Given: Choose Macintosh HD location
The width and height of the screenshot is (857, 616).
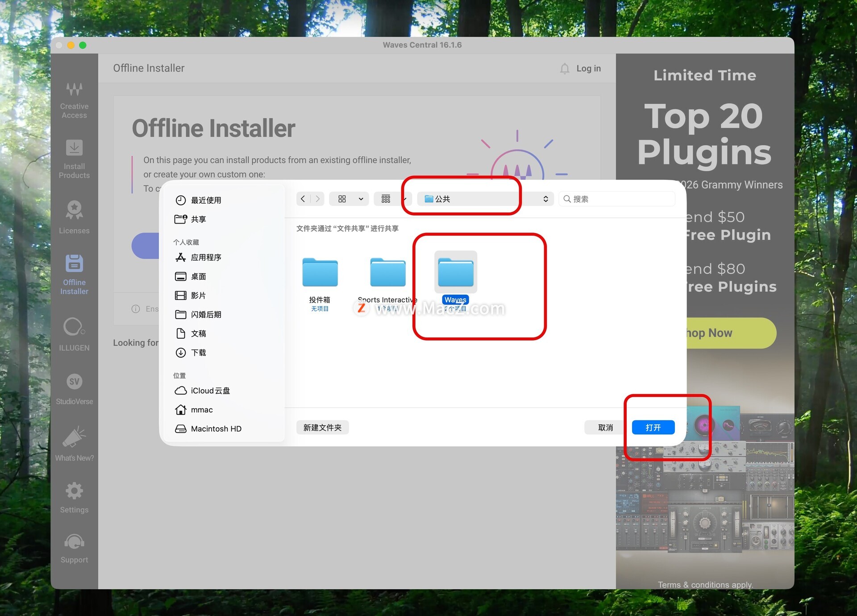Looking at the screenshot, I should 216,429.
